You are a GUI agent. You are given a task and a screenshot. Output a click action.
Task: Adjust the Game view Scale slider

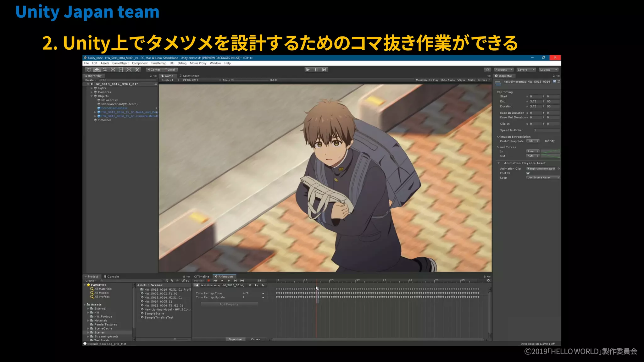[250, 80]
